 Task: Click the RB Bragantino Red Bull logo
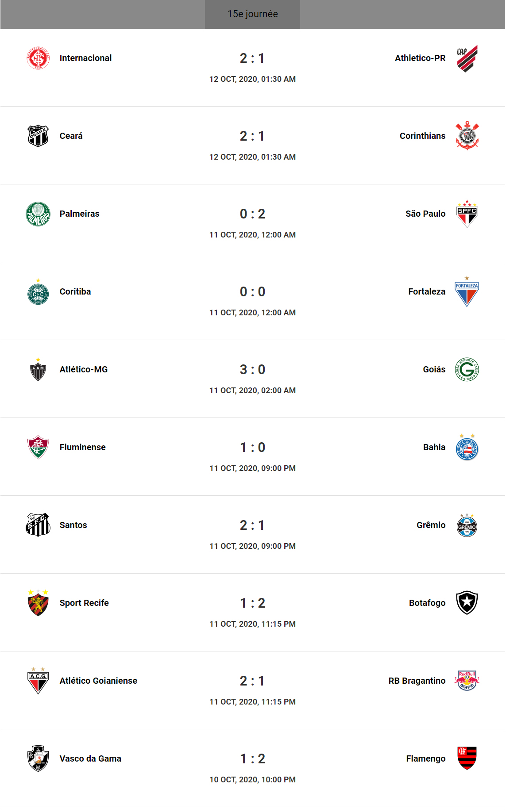[467, 681]
